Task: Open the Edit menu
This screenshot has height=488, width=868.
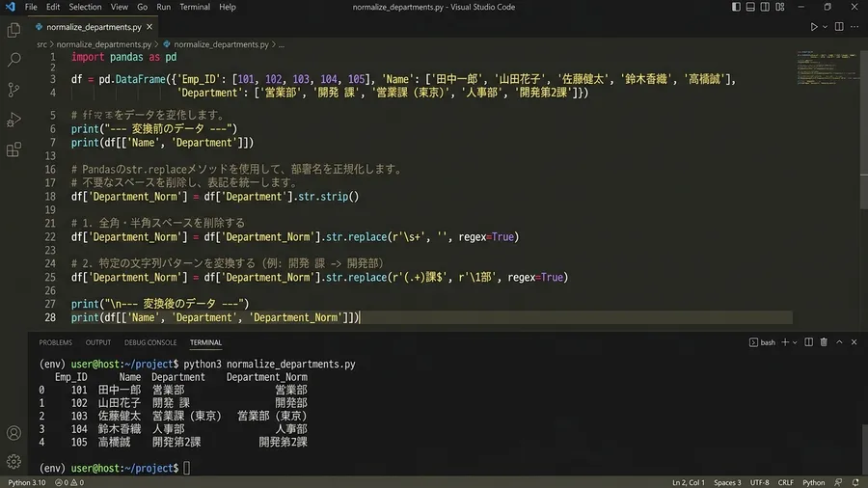Action: tap(53, 7)
